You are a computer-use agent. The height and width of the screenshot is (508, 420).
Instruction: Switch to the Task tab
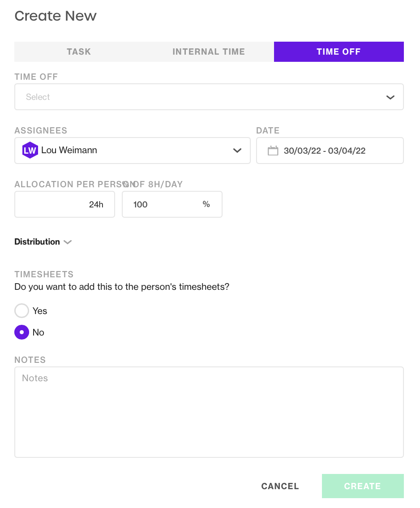pyautogui.click(x=79, y=52)
